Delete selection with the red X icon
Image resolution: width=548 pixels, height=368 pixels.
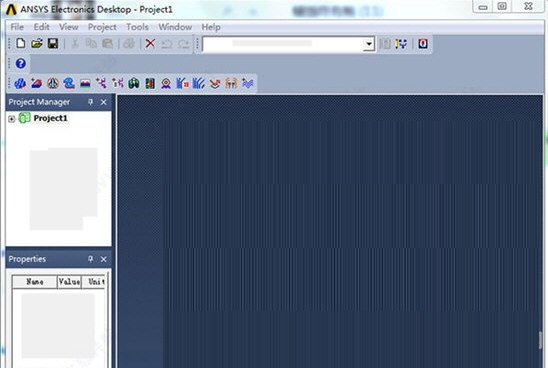(150, 44)
